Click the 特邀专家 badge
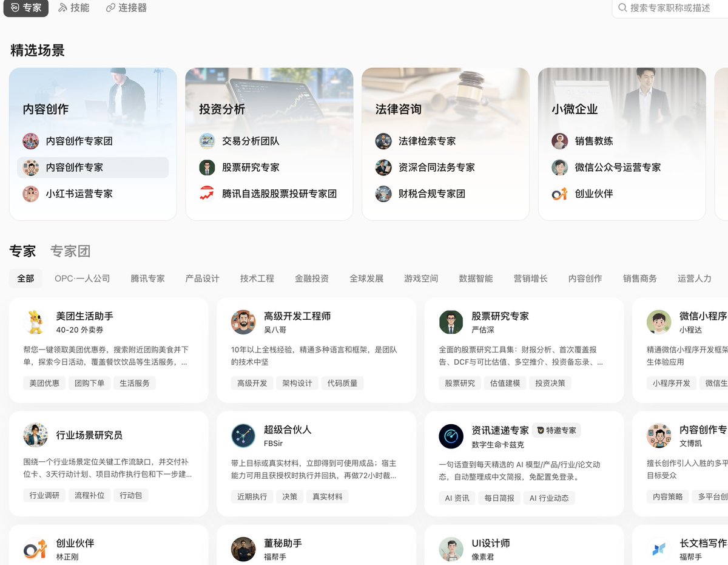 [x=557, y=430]
